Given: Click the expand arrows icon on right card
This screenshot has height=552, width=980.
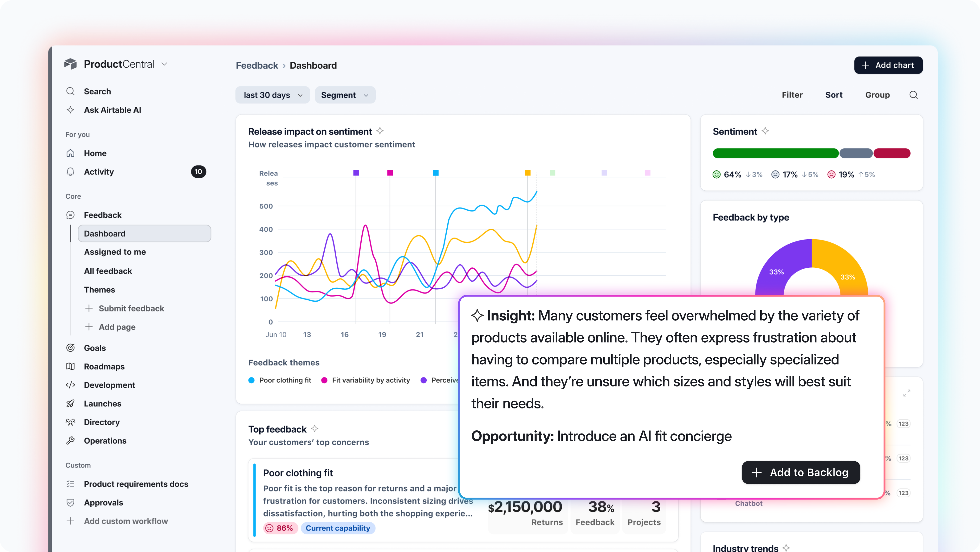Looking at the screenshot, I should [906, 393].
